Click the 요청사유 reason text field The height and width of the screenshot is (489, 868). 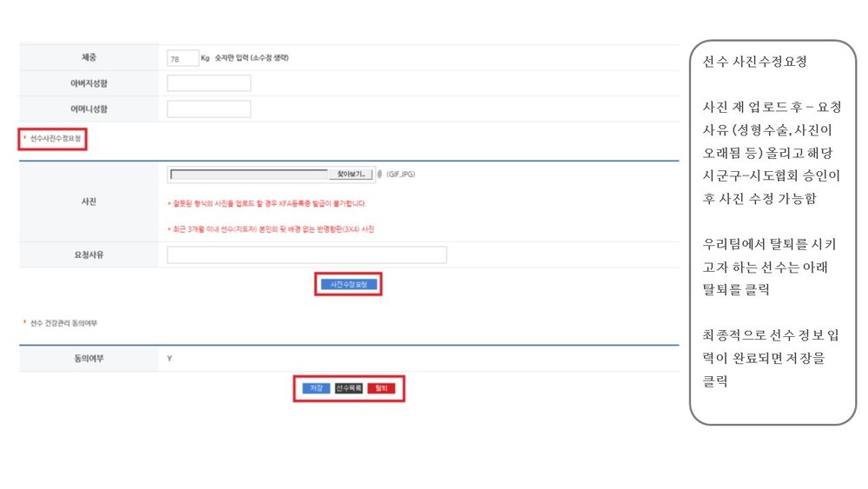[x=306, y=254]
